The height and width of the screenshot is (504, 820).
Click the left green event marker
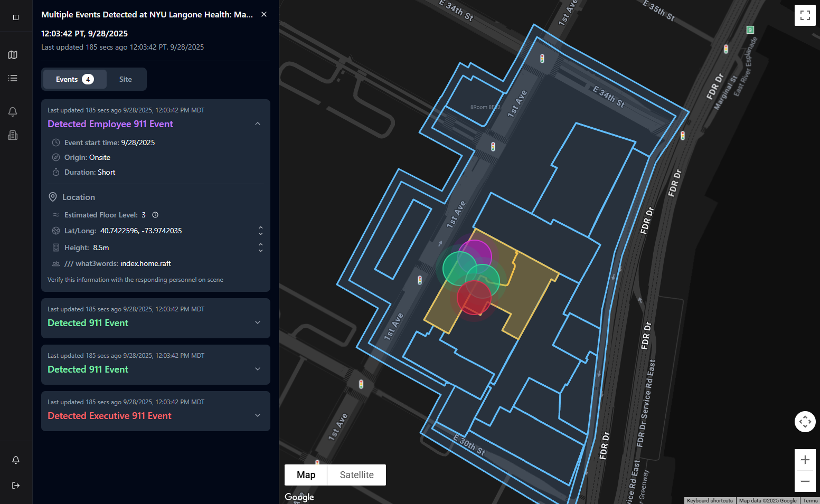458,268
